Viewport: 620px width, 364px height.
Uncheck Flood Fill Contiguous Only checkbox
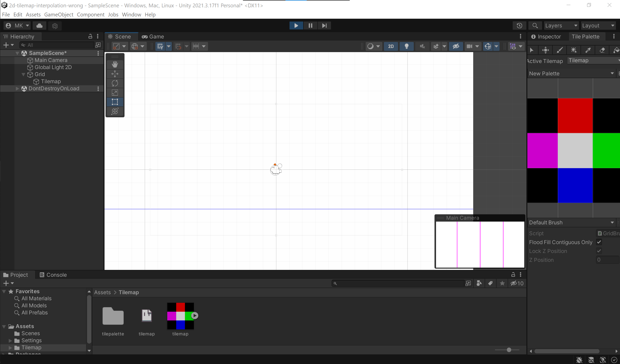(599, 242)
